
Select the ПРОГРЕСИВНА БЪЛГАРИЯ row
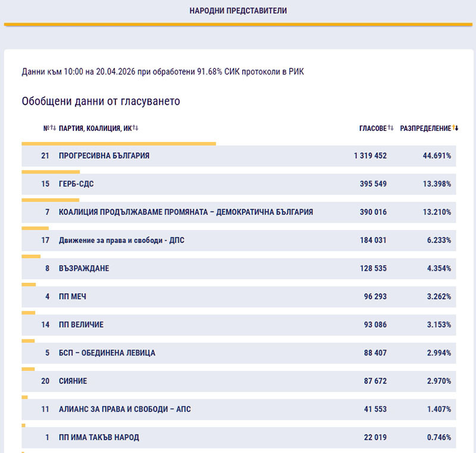pyautogui.click(x=104, y=156)
